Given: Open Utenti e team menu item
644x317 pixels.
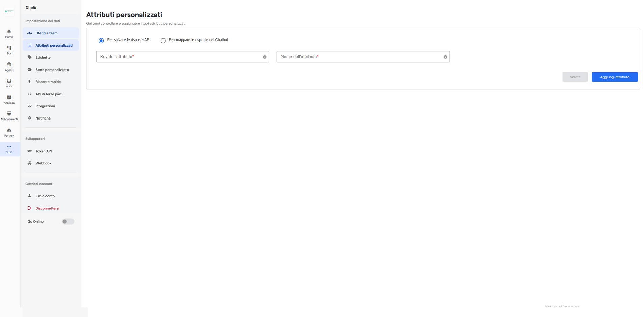Looking at the screenshot, I should [x=47, y=33].
